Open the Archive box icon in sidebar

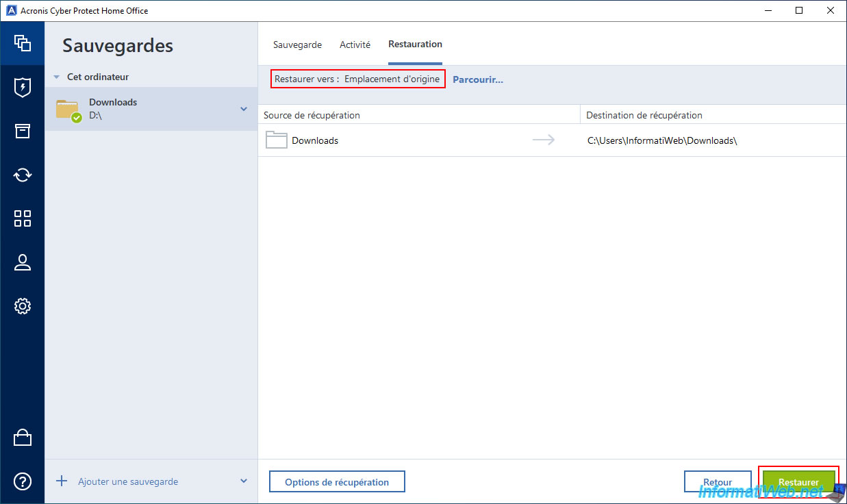[23, 131]
